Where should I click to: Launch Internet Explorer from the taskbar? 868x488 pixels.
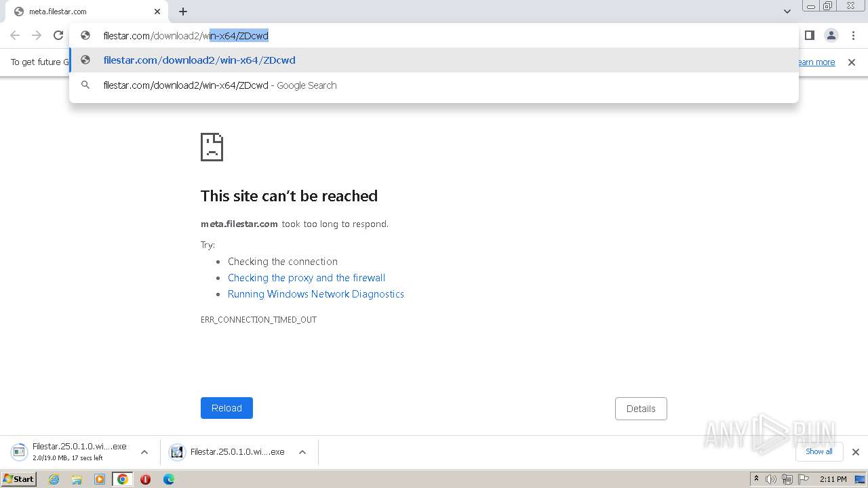[54, 479]
